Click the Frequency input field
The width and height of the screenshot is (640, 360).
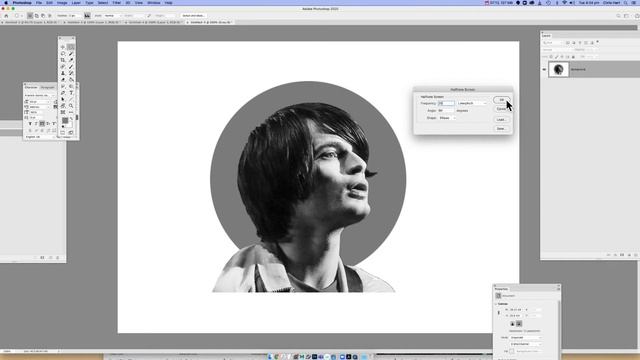(x=446, y=103)
